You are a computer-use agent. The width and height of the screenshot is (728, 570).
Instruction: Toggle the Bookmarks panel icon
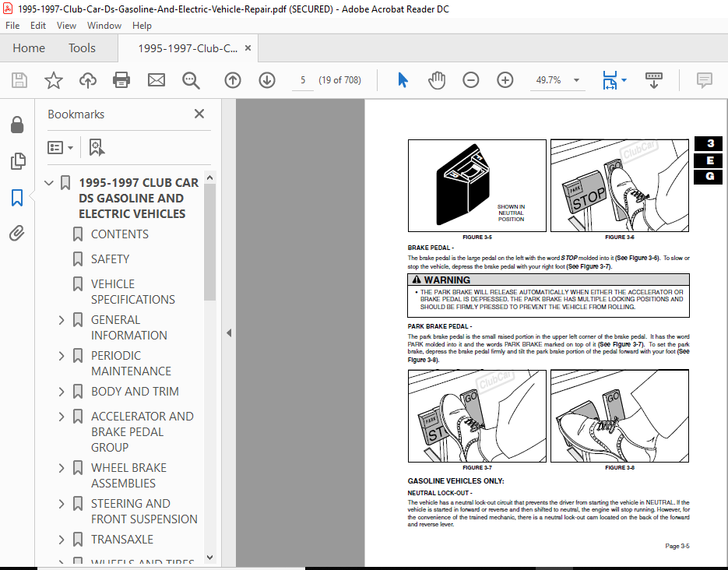(17, 197)
